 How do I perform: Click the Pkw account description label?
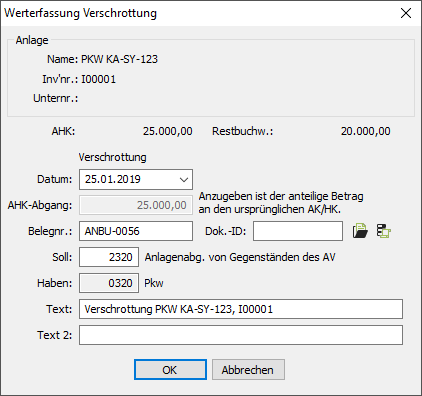point(154,283)
